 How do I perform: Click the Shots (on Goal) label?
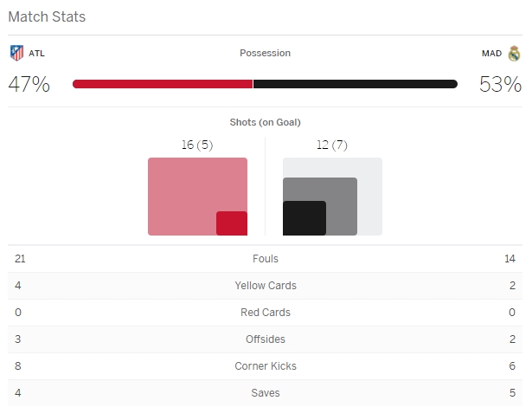(265, 122)
